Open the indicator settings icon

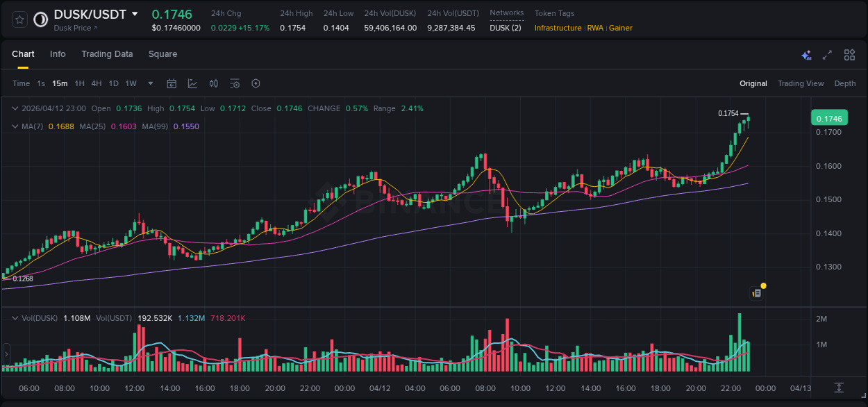235,83
